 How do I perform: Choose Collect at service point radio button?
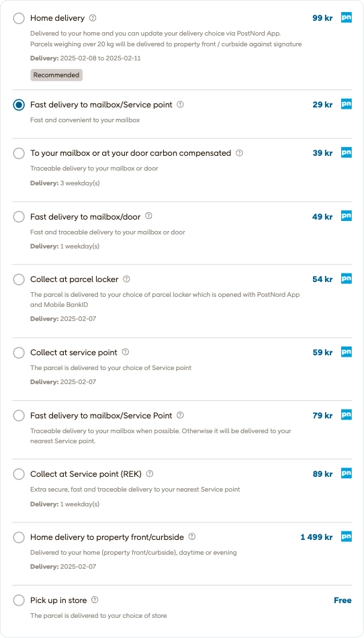(x=19, y=353)
